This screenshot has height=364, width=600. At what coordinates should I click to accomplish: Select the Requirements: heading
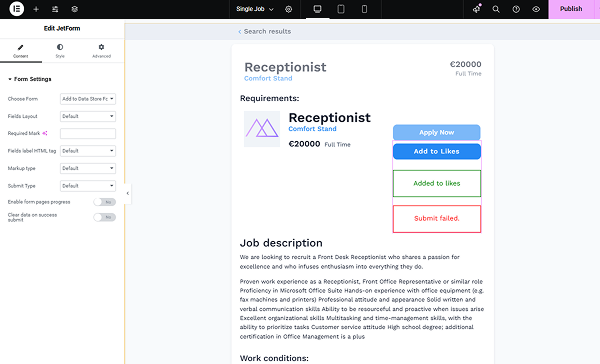pyautogui.click(x=269, y=98)
